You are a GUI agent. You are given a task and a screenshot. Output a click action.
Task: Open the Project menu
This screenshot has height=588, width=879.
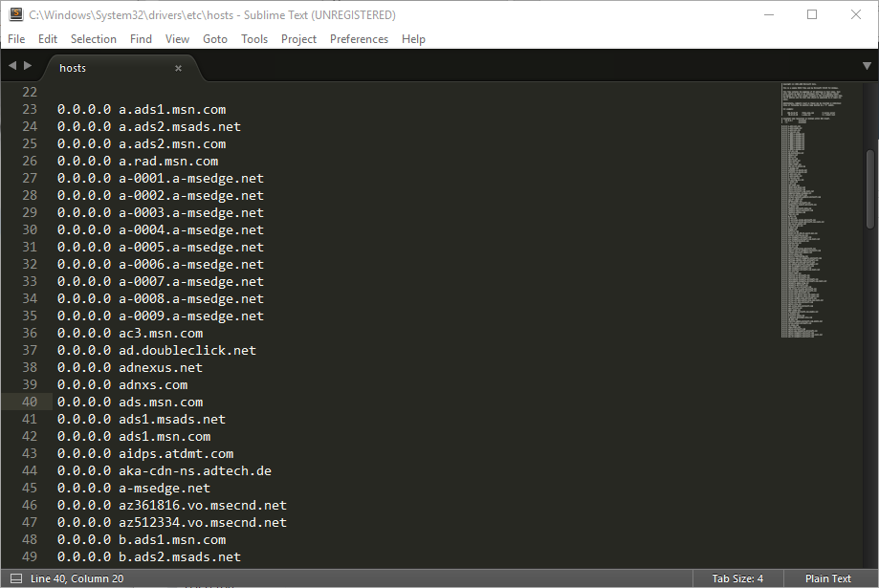pos(298,39)
